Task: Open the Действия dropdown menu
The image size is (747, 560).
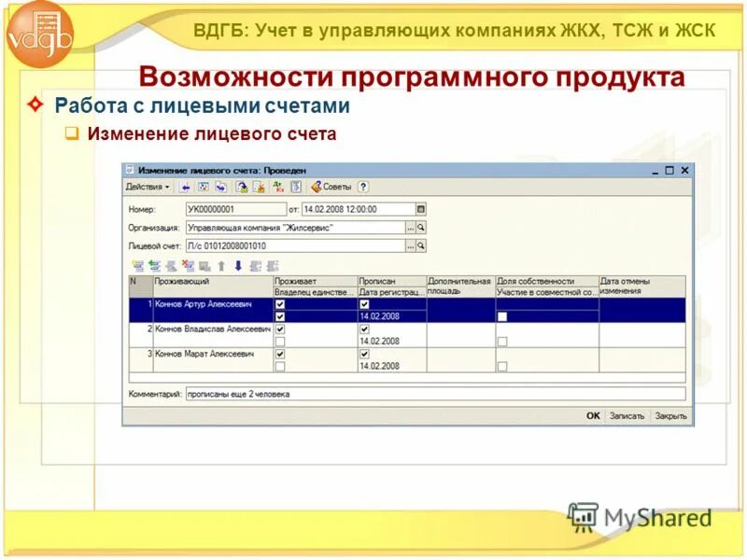Action: pyautogui.click(x=146, y=187)
